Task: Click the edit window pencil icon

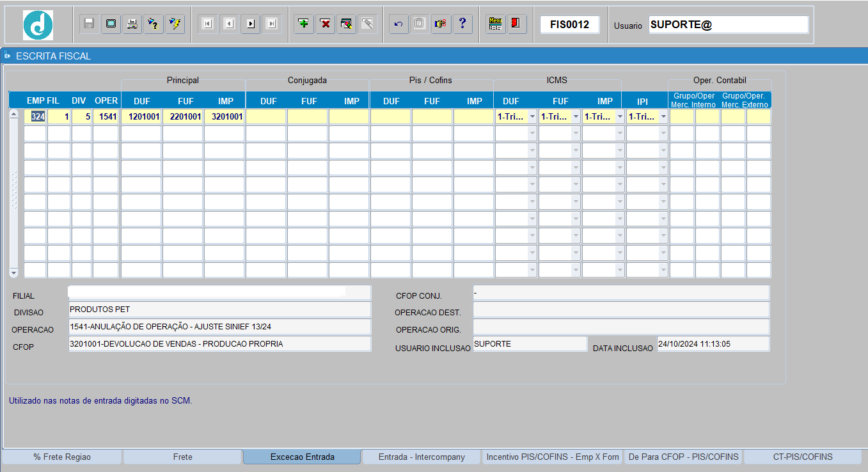Action: pyautogui.click(x=346, y=24)
